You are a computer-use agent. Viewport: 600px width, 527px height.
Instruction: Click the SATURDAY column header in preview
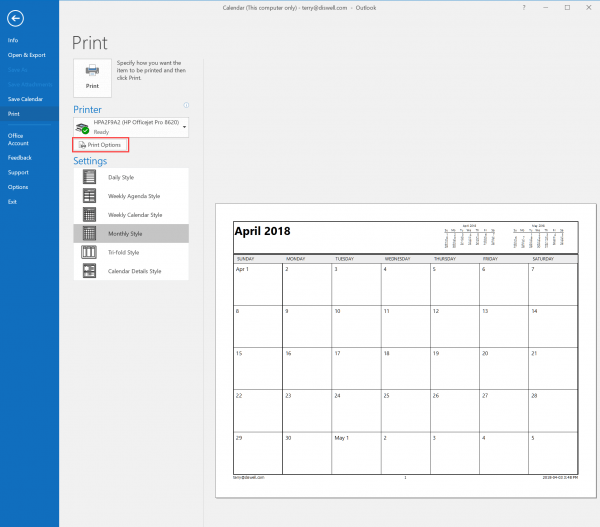pyautogui.click(x=543, y=259)
